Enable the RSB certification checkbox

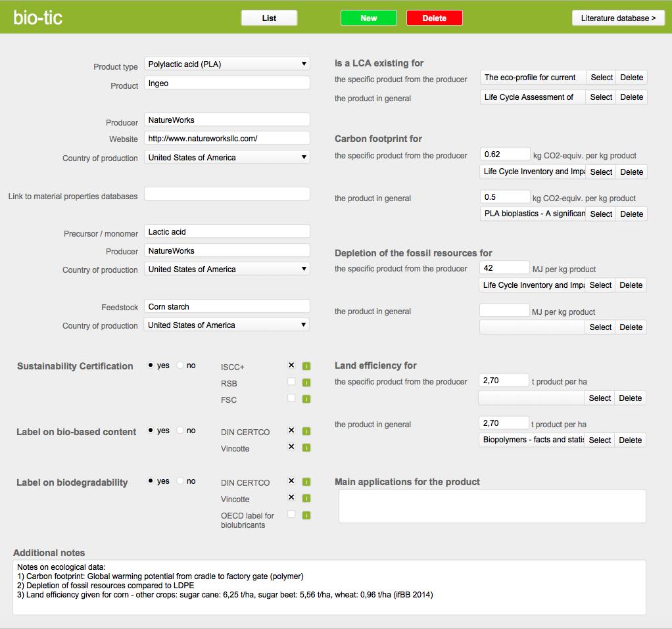pos(291,382)
